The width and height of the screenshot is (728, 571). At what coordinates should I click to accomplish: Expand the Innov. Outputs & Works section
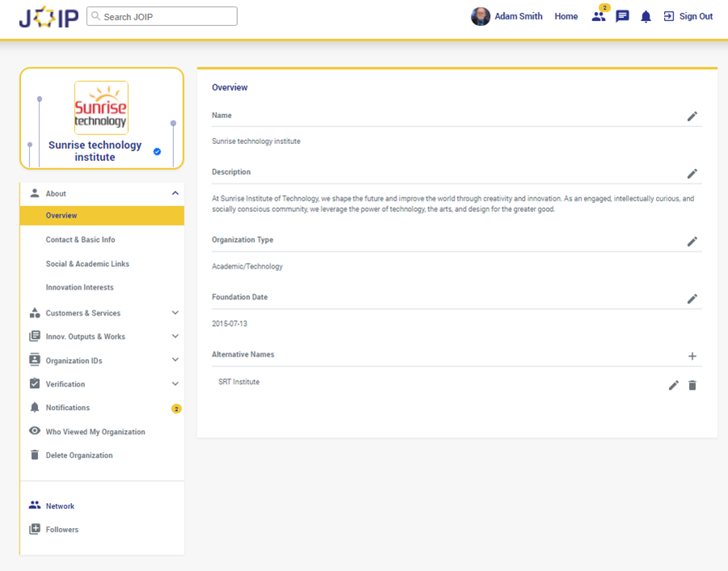tap(176, 336)
